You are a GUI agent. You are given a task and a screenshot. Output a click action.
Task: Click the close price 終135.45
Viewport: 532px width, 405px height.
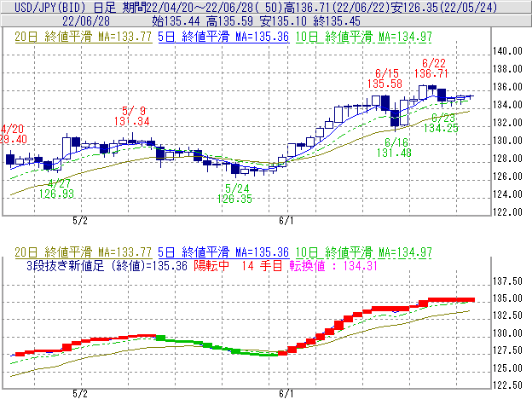[x=337, y=21]
